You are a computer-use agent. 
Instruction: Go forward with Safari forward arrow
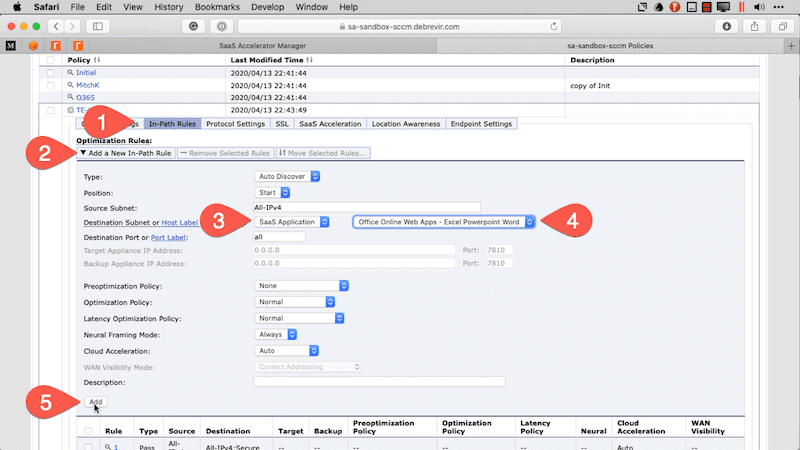point(72,27)
